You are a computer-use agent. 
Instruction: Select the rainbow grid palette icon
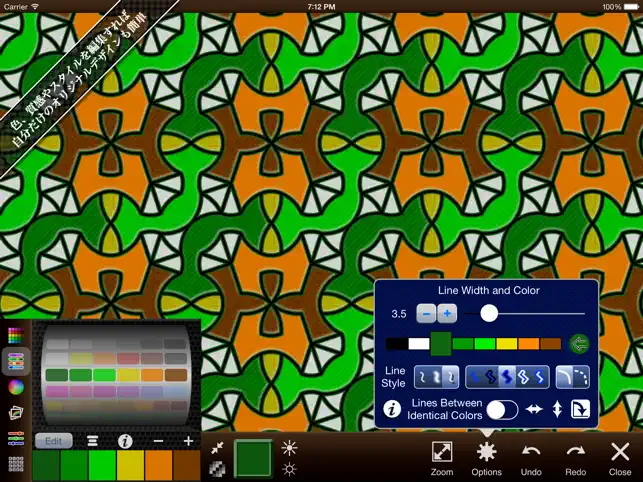pyautogui.click(x=16, y=336)
